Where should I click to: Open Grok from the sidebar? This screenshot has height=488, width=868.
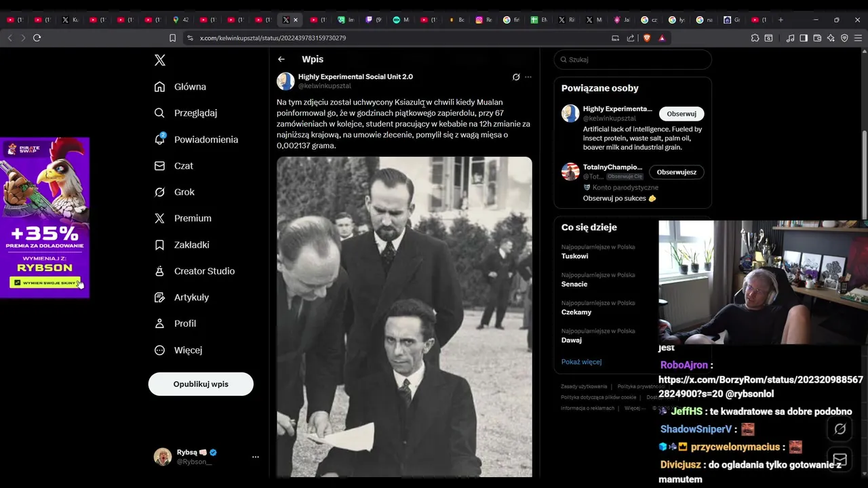[174, 192]
